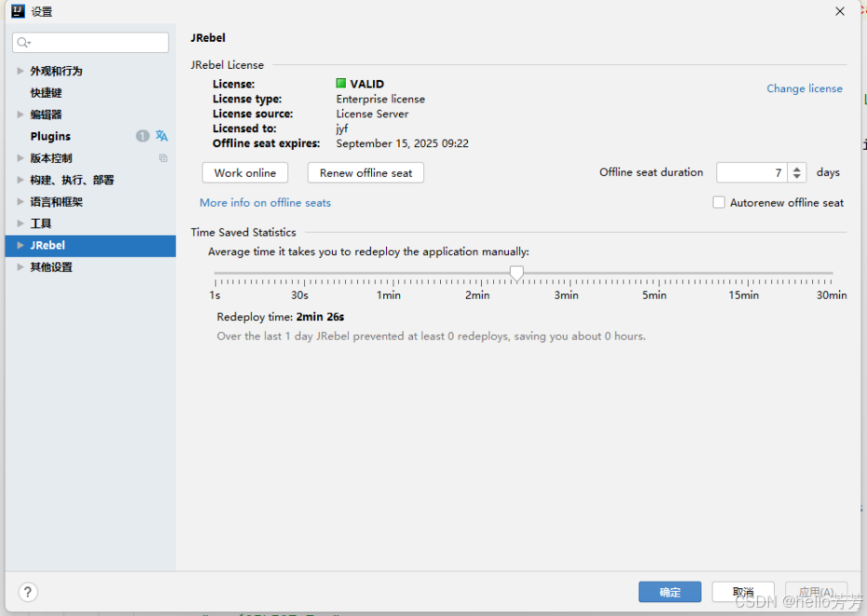867x616 pixels.
Task: Click the green VALID license status indicator
Action: (x=341, y=84)
